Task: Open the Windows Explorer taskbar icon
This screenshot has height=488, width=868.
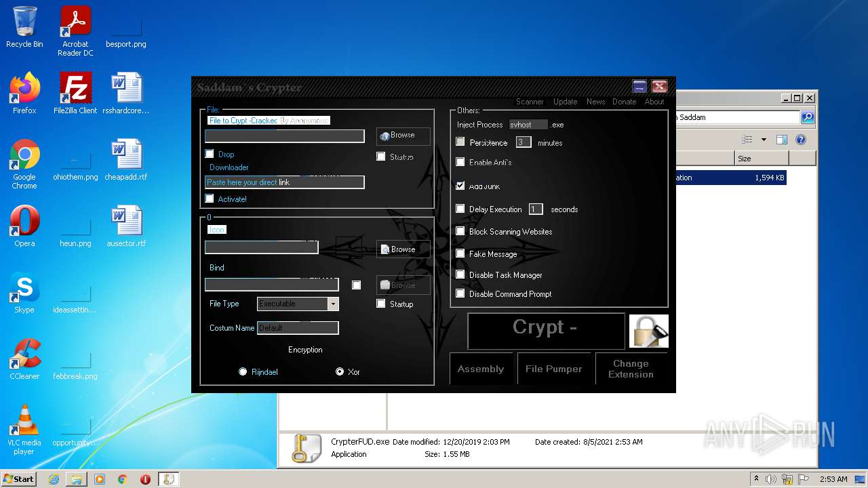Action: tap(77, 479)
